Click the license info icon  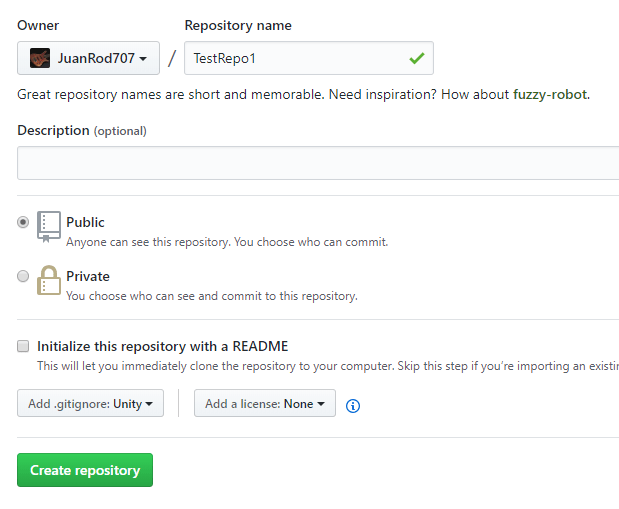pos(353,405)
